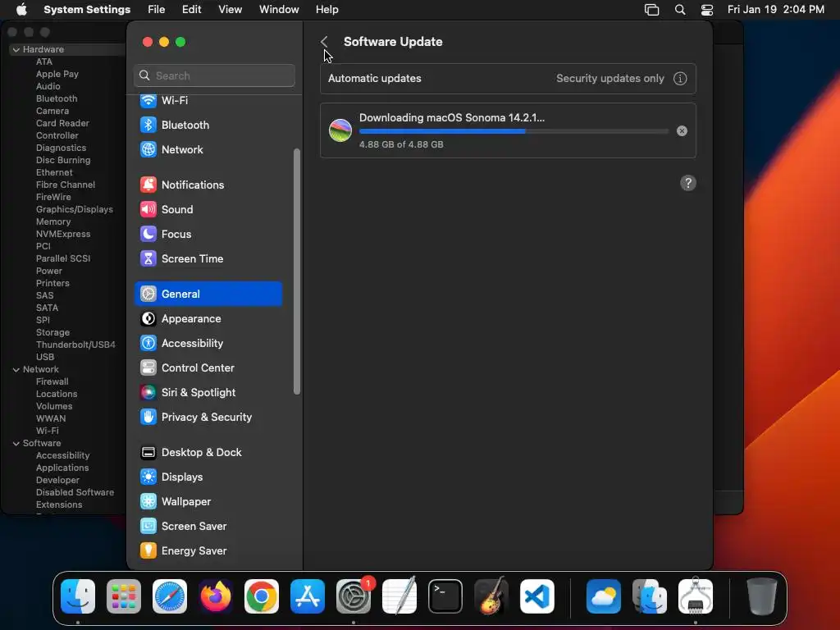Open Control Center in menu bar
The width and height of the screenshot is (840, 630).
pyautogui.click(x=707, y=10)
